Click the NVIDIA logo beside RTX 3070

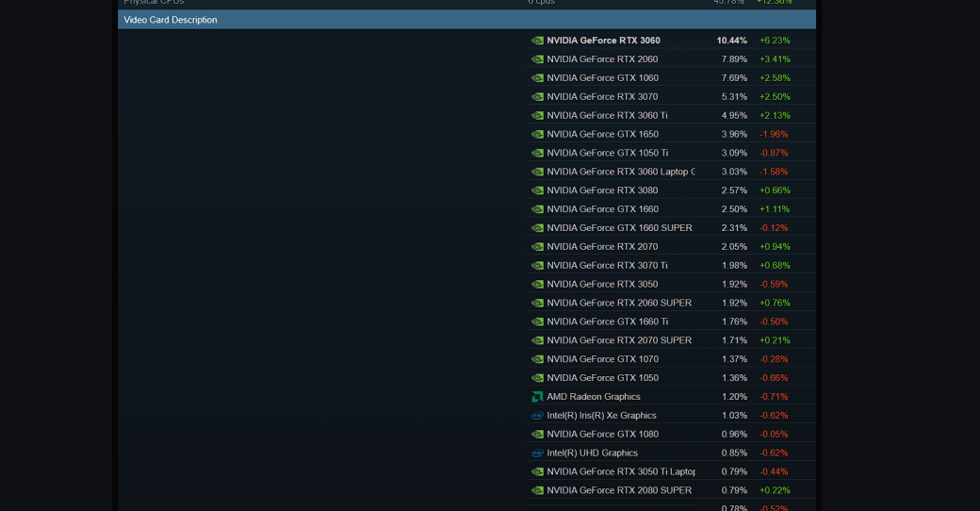point(537,96)
